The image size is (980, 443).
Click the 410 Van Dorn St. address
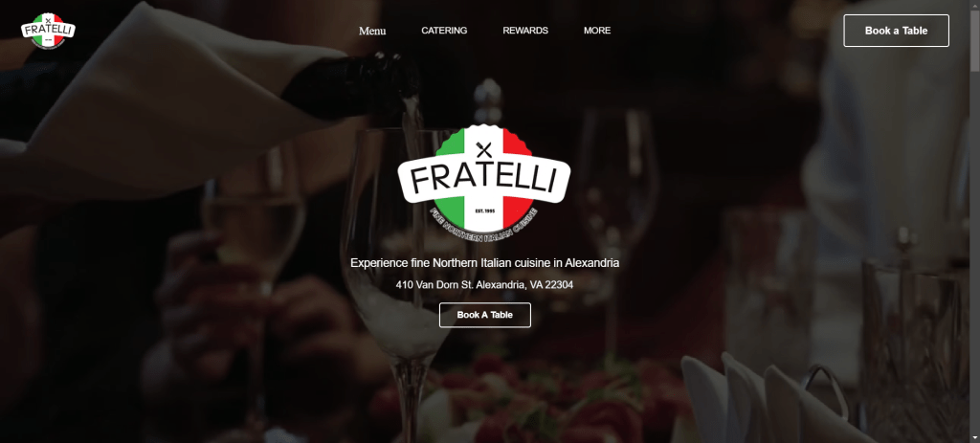(x=484, y=285)
